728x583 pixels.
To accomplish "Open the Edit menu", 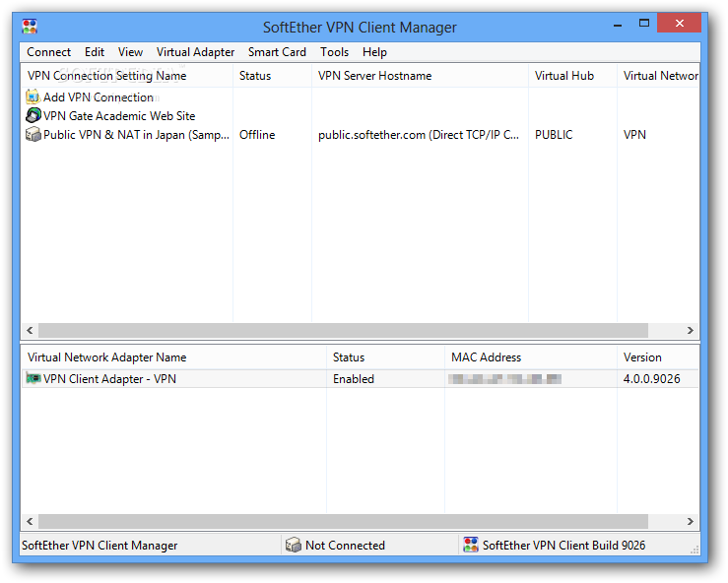I will click(x=95, y=52).
